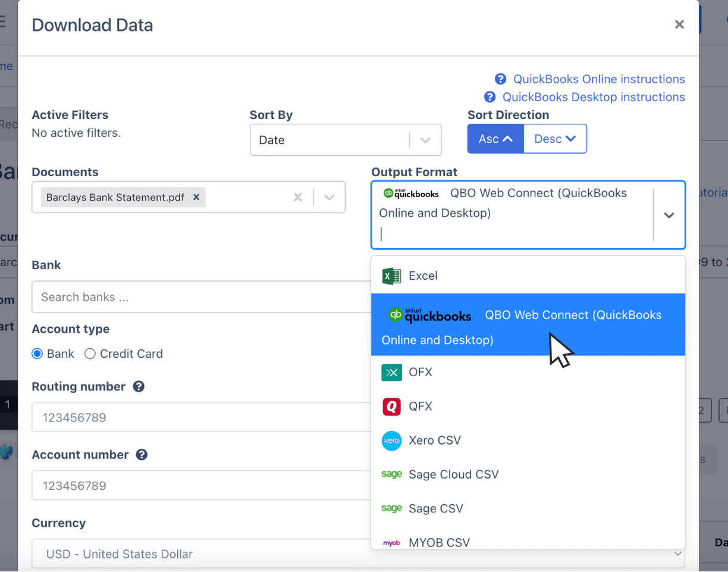Click the red QFX Quicken icon

pyautogui.click(x=391, y=407)
